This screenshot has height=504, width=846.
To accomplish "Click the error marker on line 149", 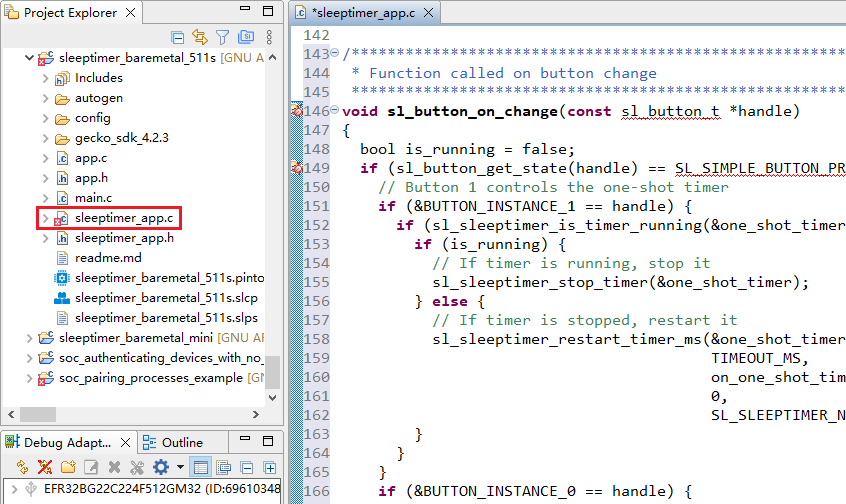I will (296, 168).
